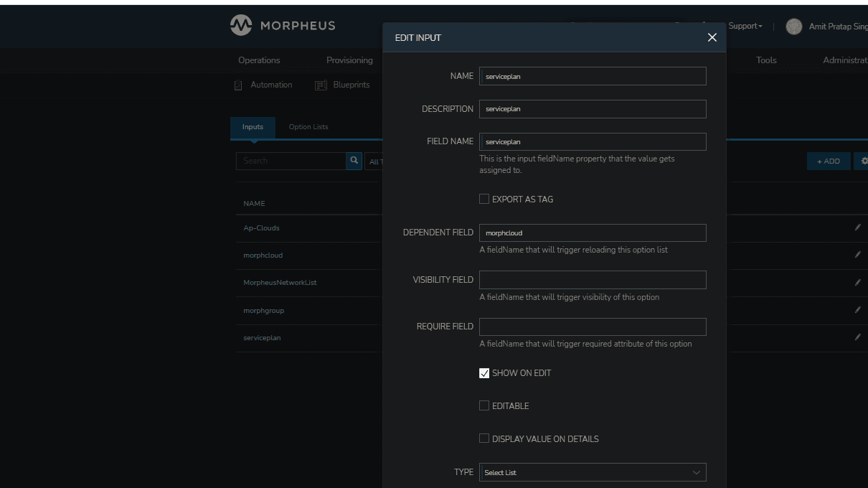
Task: Enable Display Value On Details checkbox
Action: [x=484, y=438]
